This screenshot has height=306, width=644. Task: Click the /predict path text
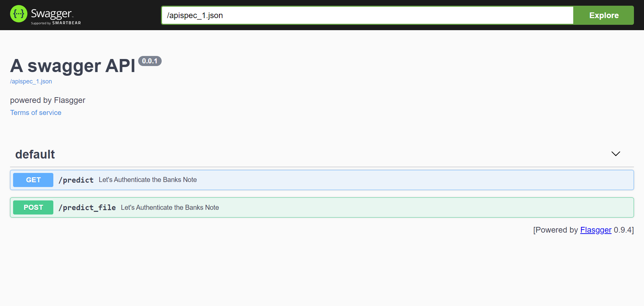(76, 180)
